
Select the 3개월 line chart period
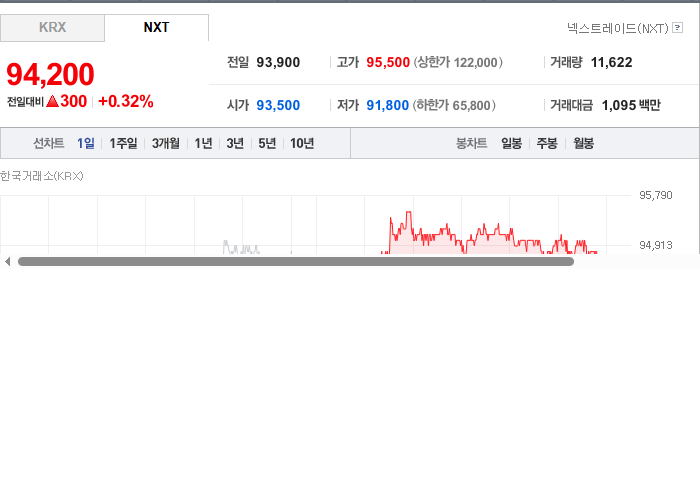pyautogui.click(x=166, y=143)
